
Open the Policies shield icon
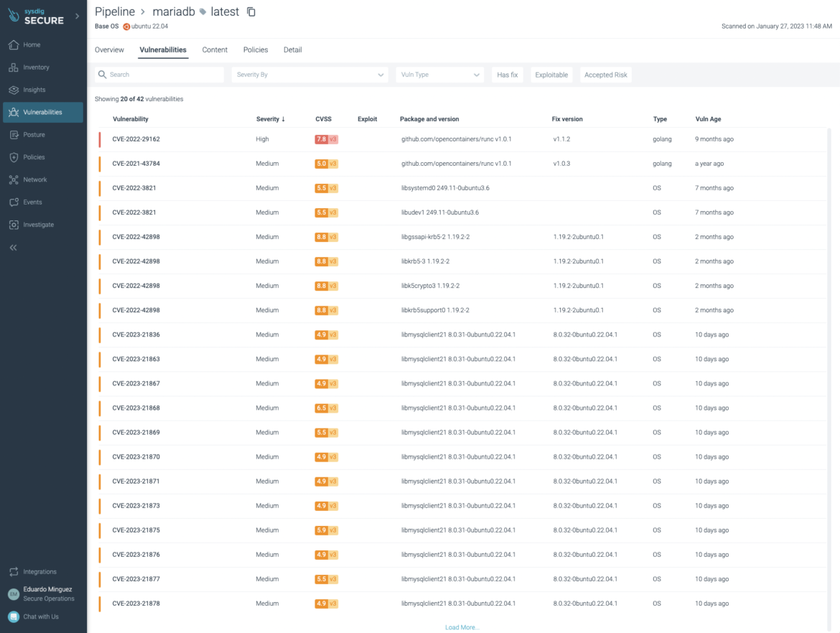[x=14, y=157]
